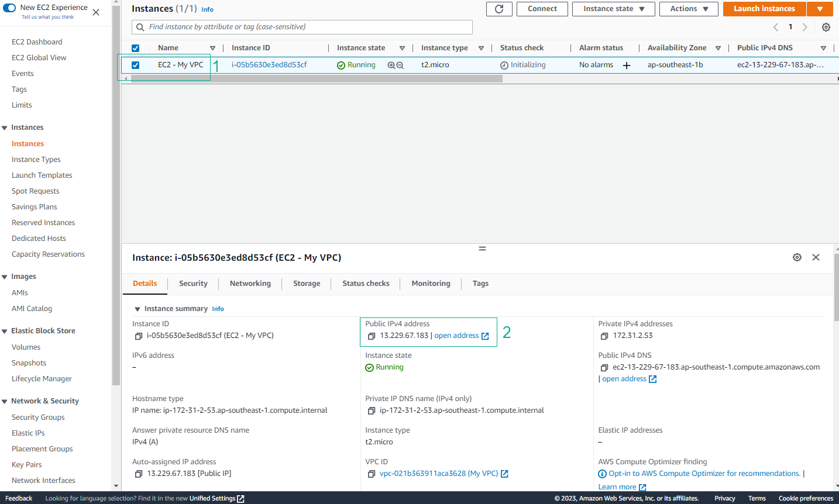Click the Connect button
The image size is (839, 504).
tap(542, 9)
